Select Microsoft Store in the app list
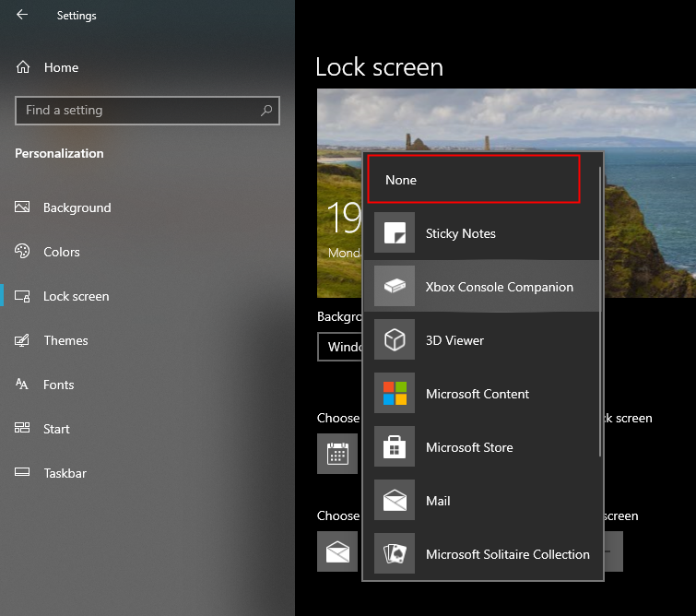This screenshot has width=696, height=616. click(x=481, y=447)
